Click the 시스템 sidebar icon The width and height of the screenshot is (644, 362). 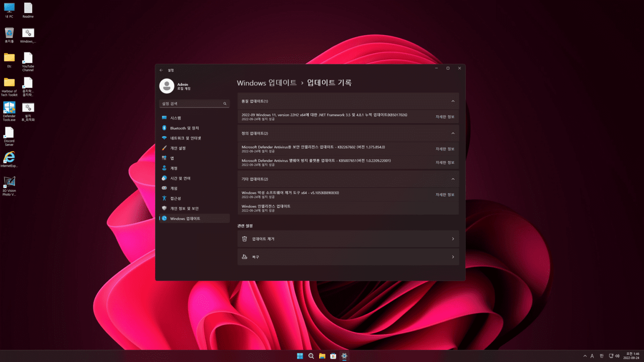point(164,118)
